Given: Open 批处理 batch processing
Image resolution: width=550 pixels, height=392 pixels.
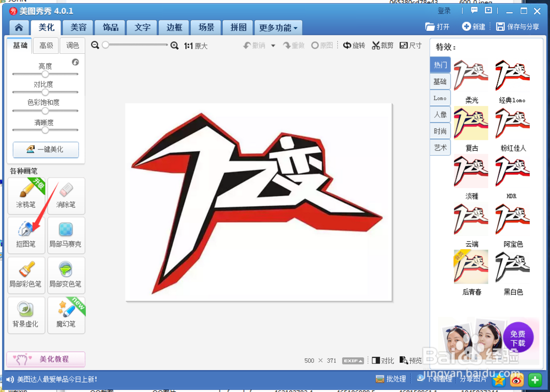Looking at the screenshot, I should [x=391, y=379].
